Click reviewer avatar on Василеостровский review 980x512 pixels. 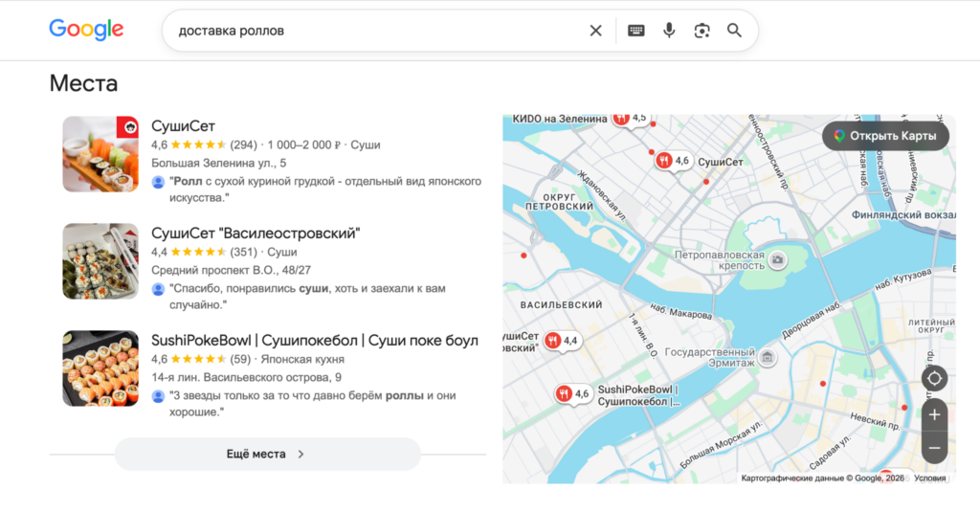click(x=158, y=289)
